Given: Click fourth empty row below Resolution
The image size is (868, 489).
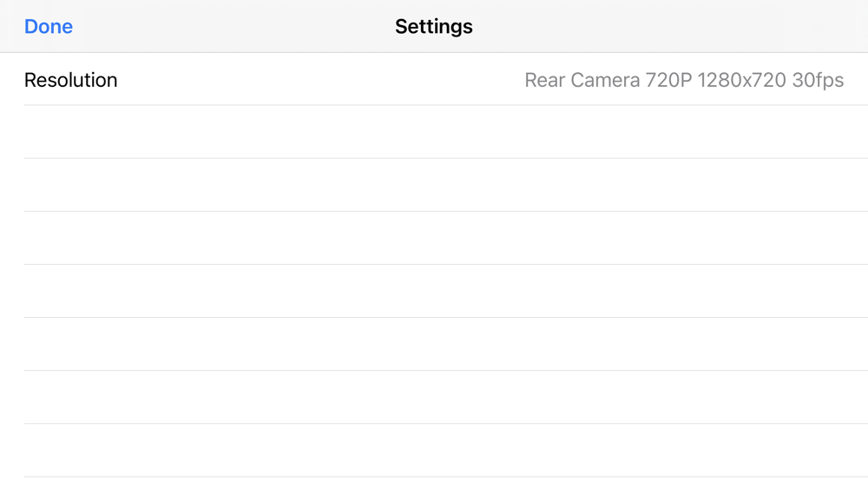Looking at the screenshot, I should pos(434,291).
